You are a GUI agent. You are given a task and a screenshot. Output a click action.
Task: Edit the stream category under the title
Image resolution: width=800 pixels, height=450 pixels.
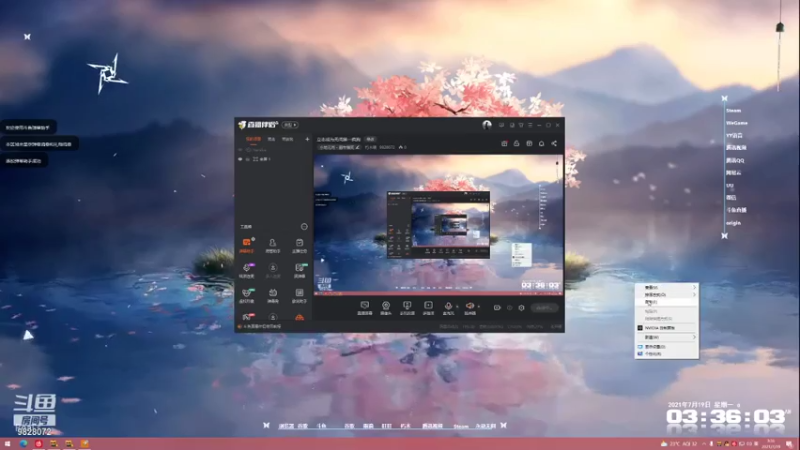(x=339, y=147)
